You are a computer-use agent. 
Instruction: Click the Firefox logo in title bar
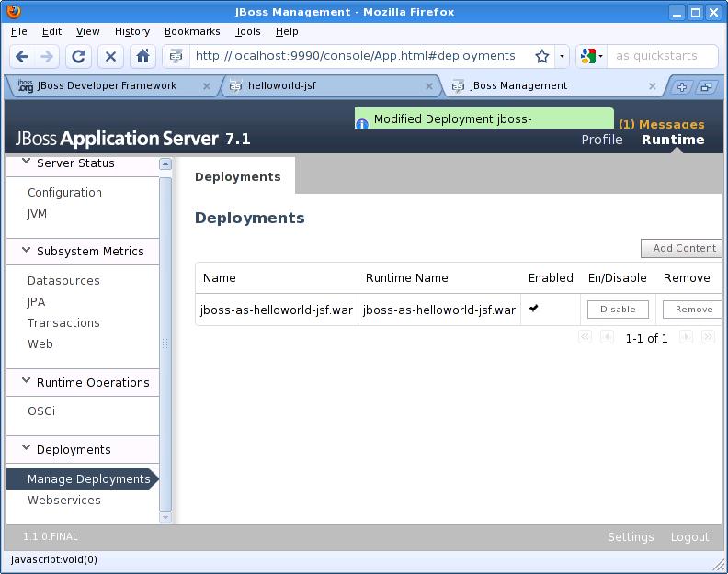14,11
